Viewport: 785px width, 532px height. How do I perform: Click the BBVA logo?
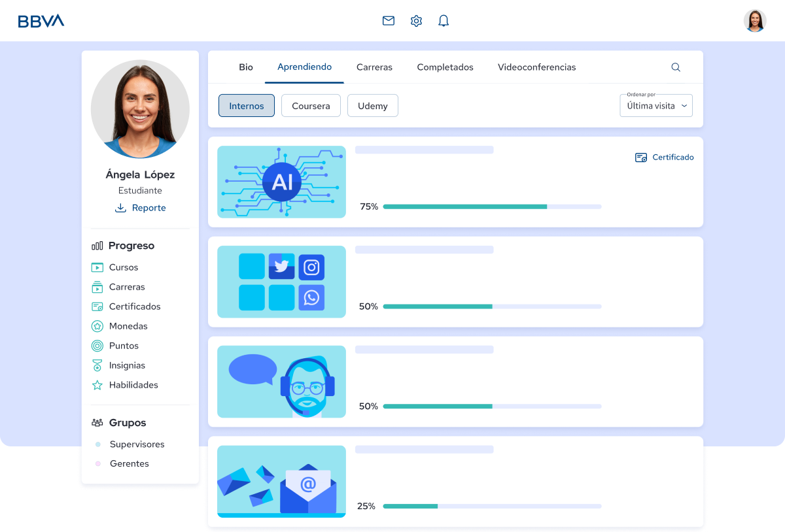tap(41, 21)
